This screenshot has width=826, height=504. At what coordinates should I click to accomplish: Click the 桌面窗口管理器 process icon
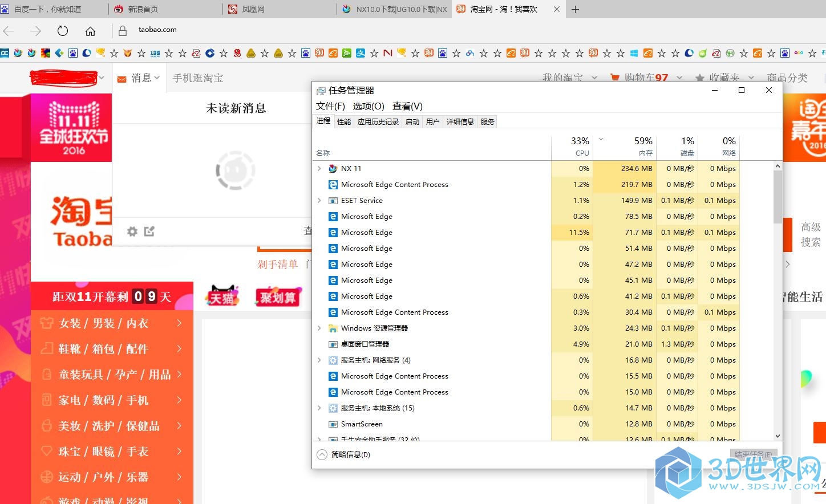[x=333, y=344]
